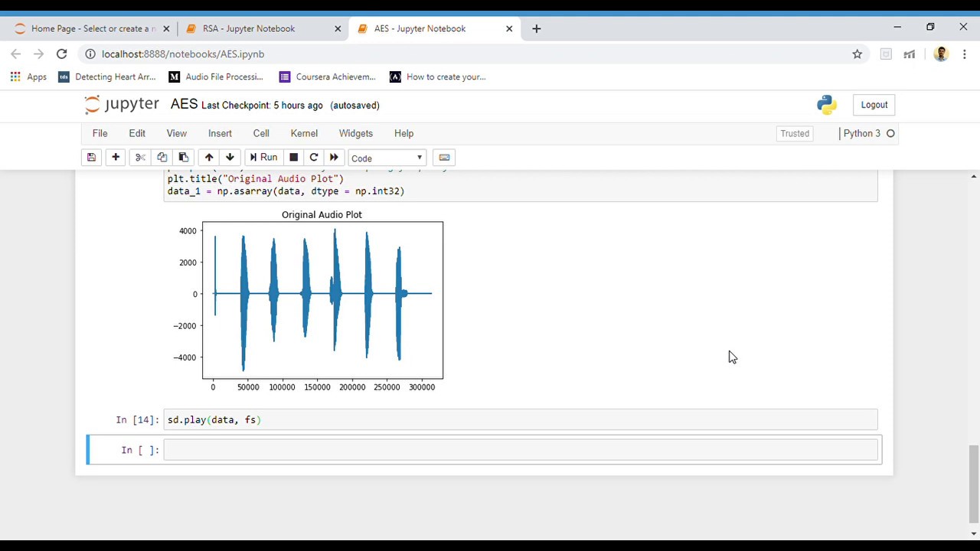Viewport: 980px width, 551px height.
Task: Toggle the Trusted notebook indicator
Action: (795, 133)
